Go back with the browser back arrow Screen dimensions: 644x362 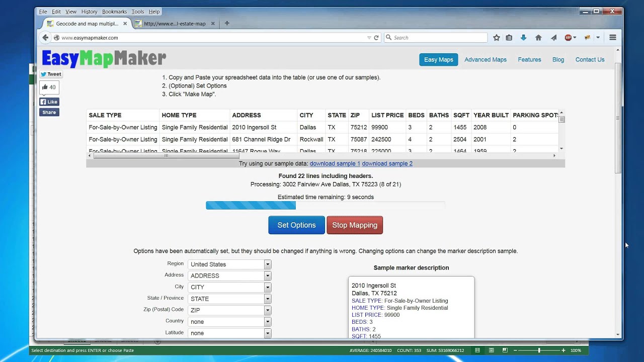[x=45, y=38]
